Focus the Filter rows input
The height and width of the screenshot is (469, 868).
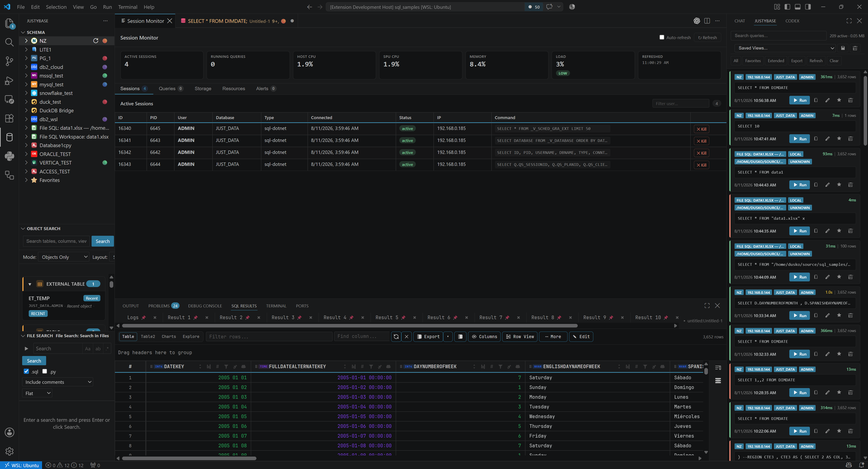[x=269, y=337]
